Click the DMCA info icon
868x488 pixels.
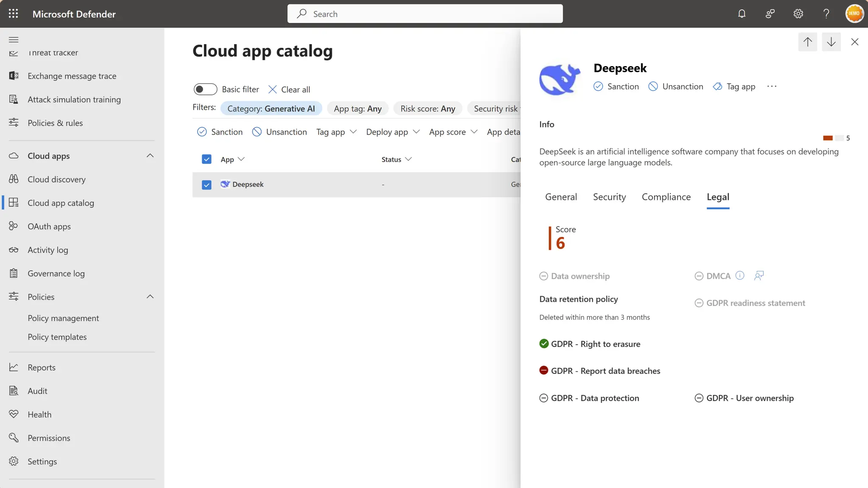(x=740, y=276)
